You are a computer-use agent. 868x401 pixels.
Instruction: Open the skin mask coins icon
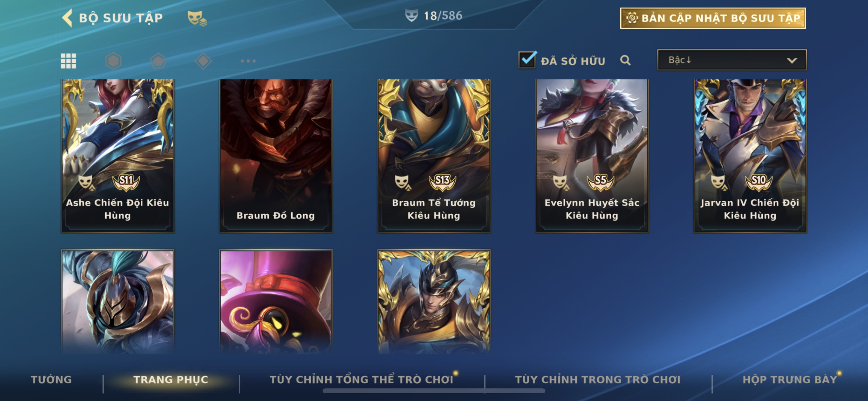point(197,18)
